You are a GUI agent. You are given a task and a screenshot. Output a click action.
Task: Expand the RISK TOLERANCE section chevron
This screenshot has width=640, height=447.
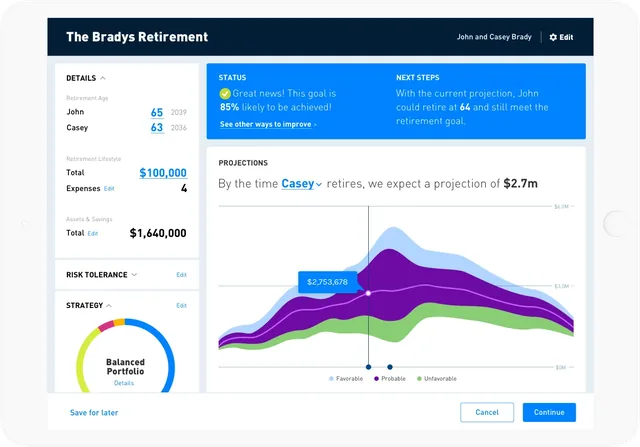(134, 275)
